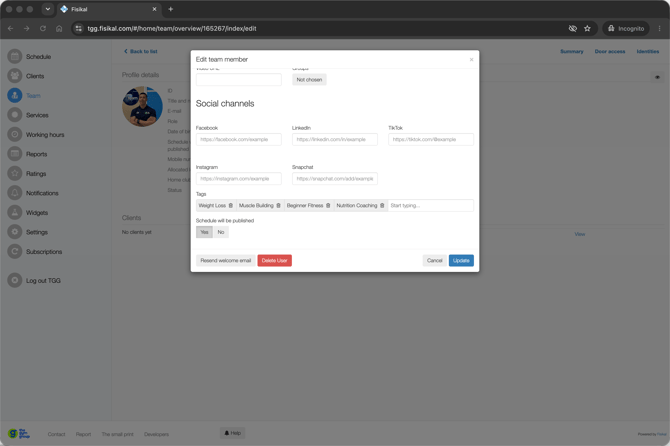Image resolution: width=670 pixels, height=446 pixels.
Task: Open the Help button in footer
Action: 232,433
